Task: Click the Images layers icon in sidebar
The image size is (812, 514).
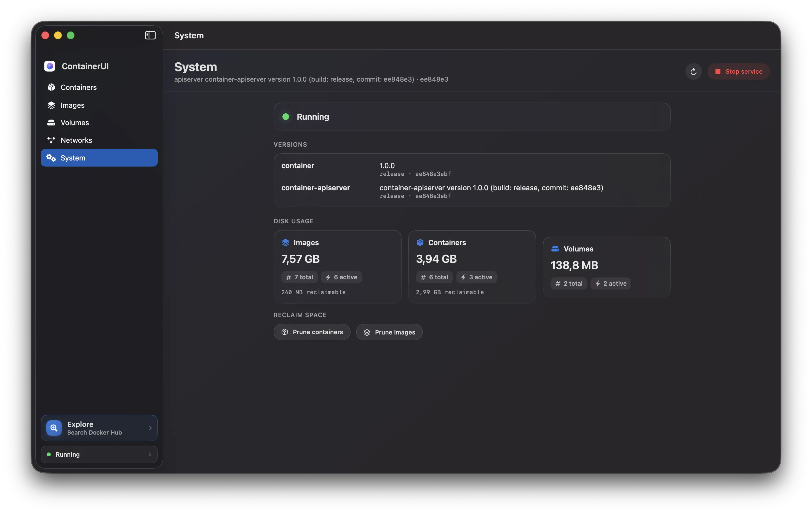Action: click(x=51, y=105)
